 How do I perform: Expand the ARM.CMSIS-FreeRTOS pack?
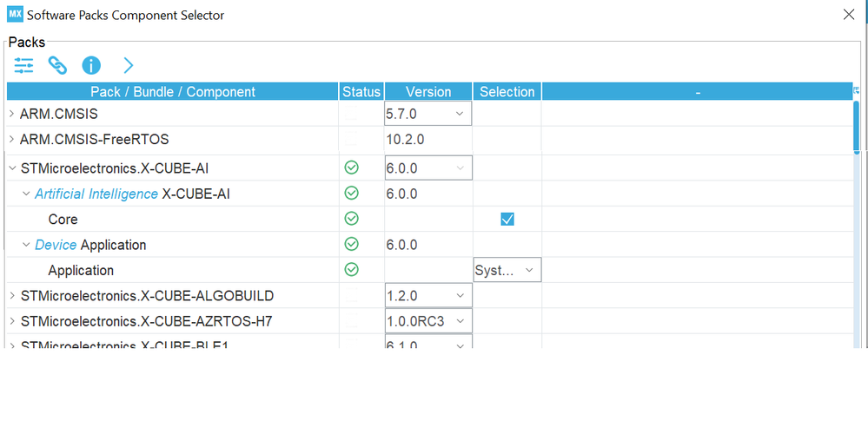pyautogui.click(x=11, y=140)
